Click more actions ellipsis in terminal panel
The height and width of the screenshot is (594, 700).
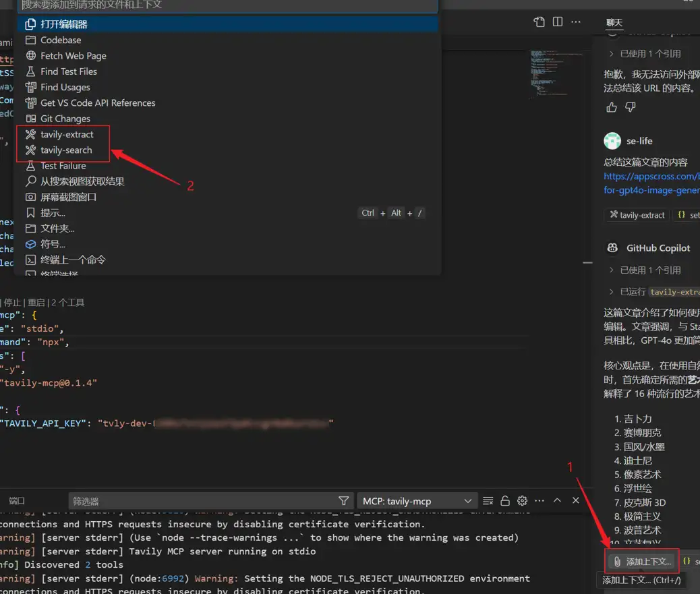(538, 500)
